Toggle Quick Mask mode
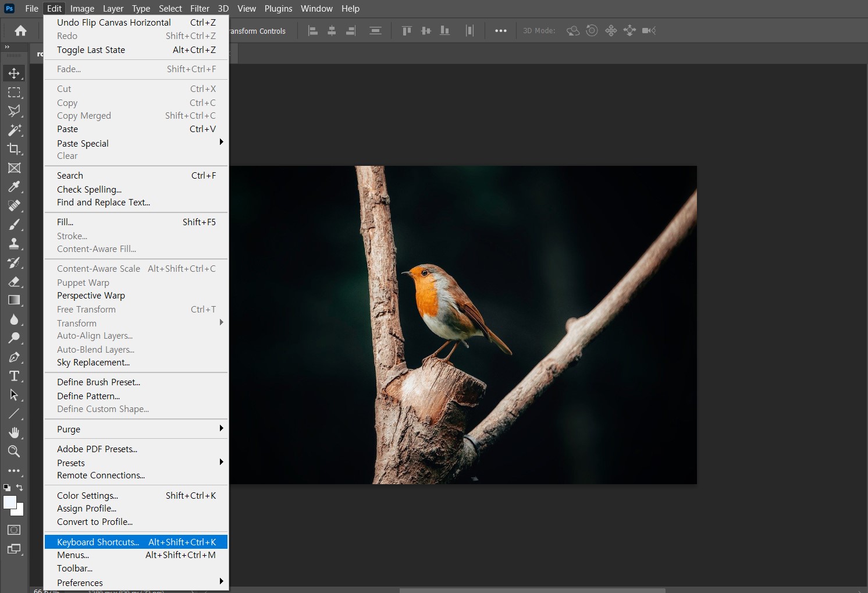Screen dimensions: 868x593 [14, 530]
